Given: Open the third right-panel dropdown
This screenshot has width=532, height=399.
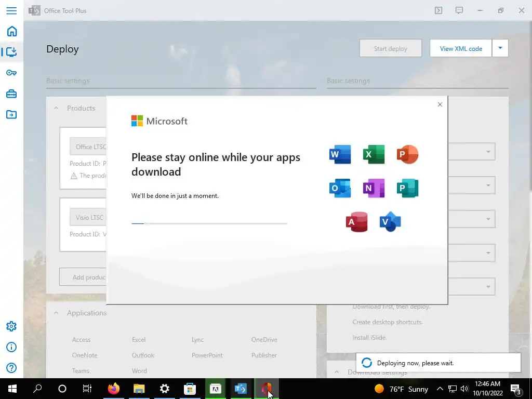Looking at the screenshot, I should click(472, 219).
